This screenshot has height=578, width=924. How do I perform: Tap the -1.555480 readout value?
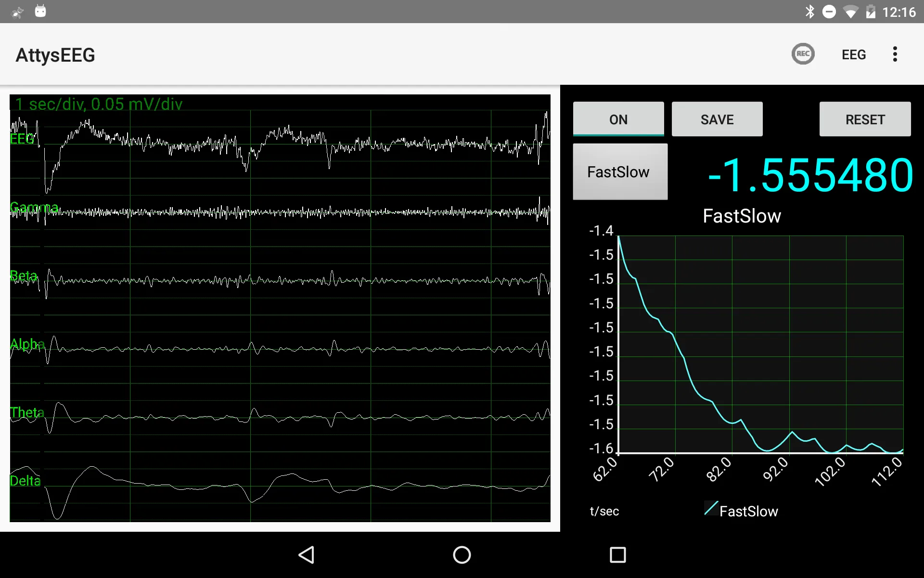click(x=810, y=175)
